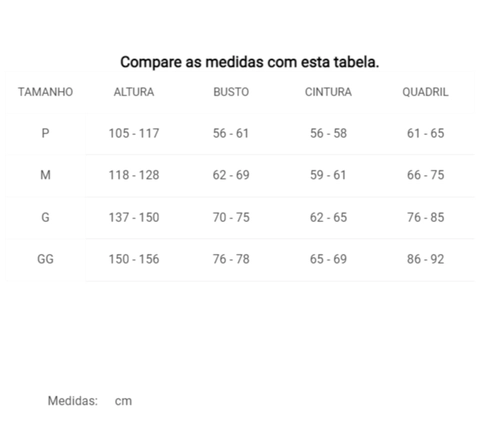Select the cm unit text
Viewport: 500px width, 432px height.
tap(123, 401)
